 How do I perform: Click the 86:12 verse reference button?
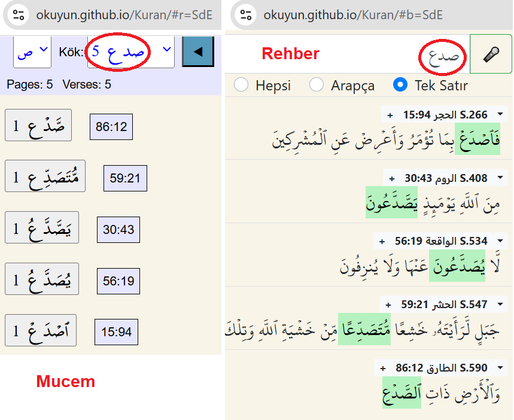click(x=111, y=127)
